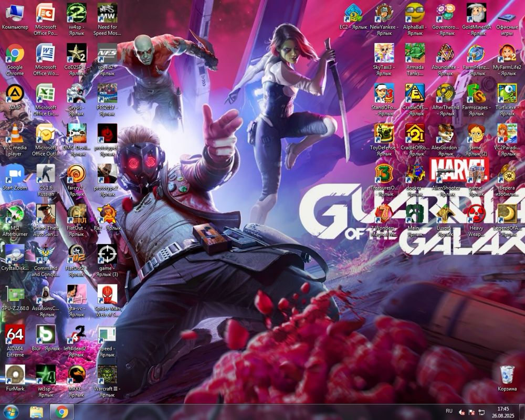The height and width of the screenshot is (420, 525).
Task: Switch to Chrome on the taskbar
Action: [61, 412]
